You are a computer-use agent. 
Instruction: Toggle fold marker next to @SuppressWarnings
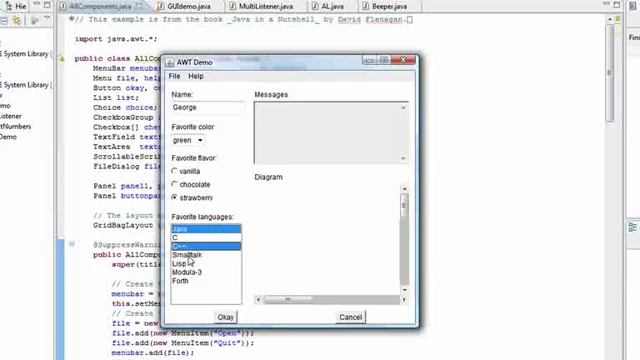[71, 244]
